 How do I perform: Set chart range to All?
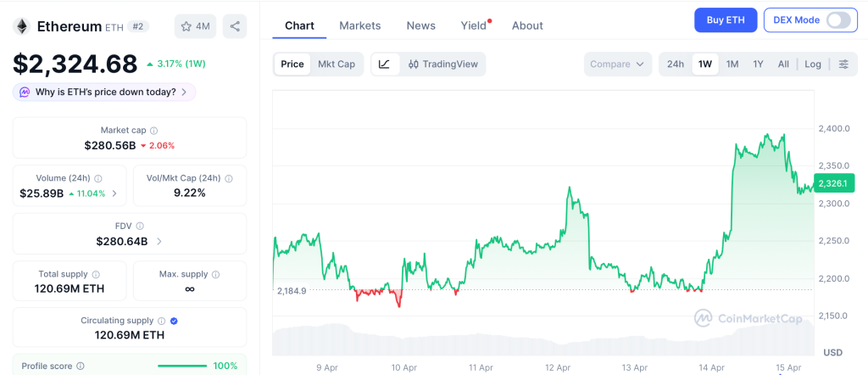click(783, 64)
